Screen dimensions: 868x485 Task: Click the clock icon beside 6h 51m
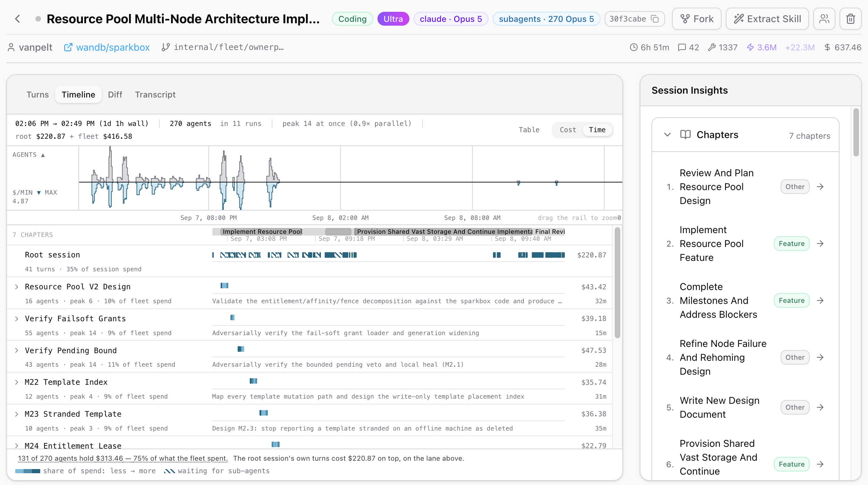(633, 47)
